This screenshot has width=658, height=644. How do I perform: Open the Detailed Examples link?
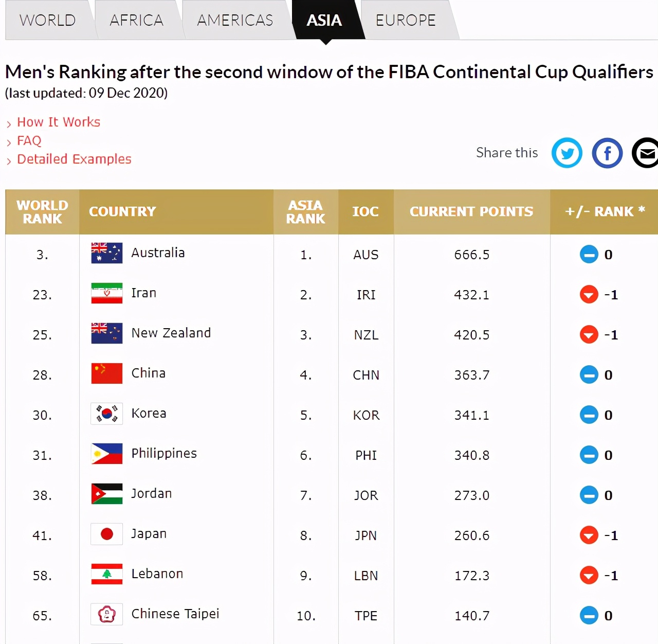click(x=74, y=159)
